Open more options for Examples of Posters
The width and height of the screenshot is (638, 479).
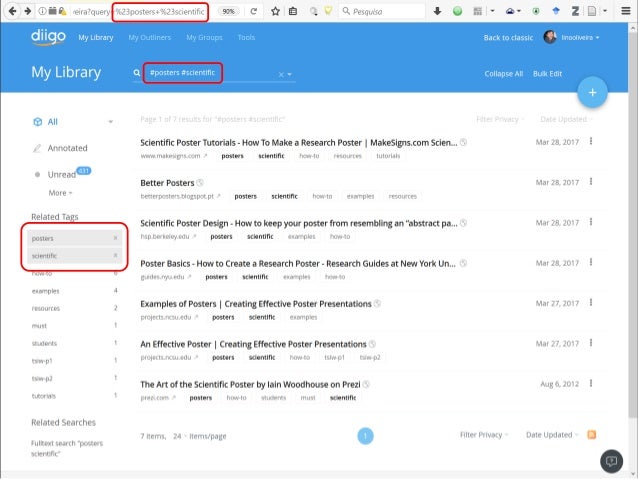coord(591,303)
